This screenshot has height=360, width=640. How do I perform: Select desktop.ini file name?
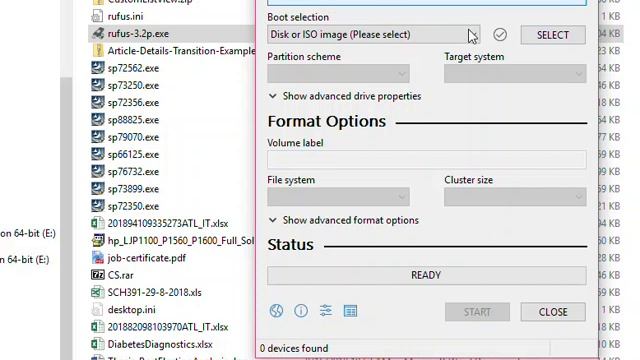tap(131, 310)
